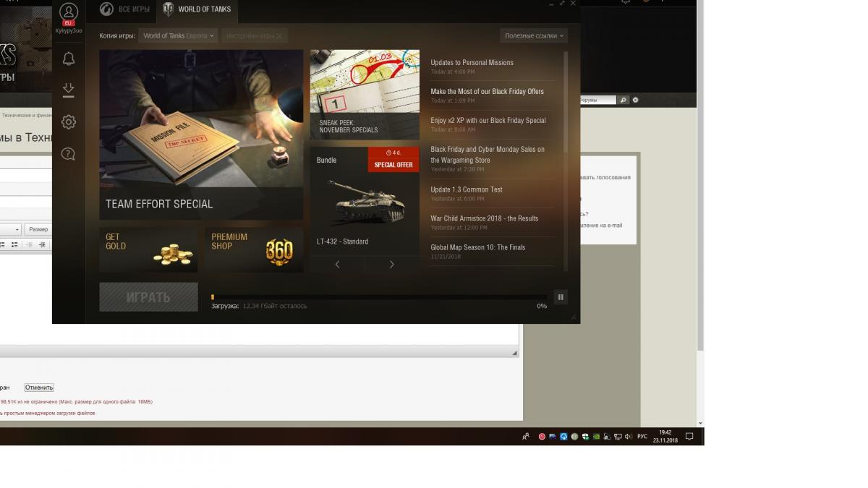Switch to the ВСЕ ИГРЫ tab
Viewport: 868px width, 488px height.
[125, 9]
